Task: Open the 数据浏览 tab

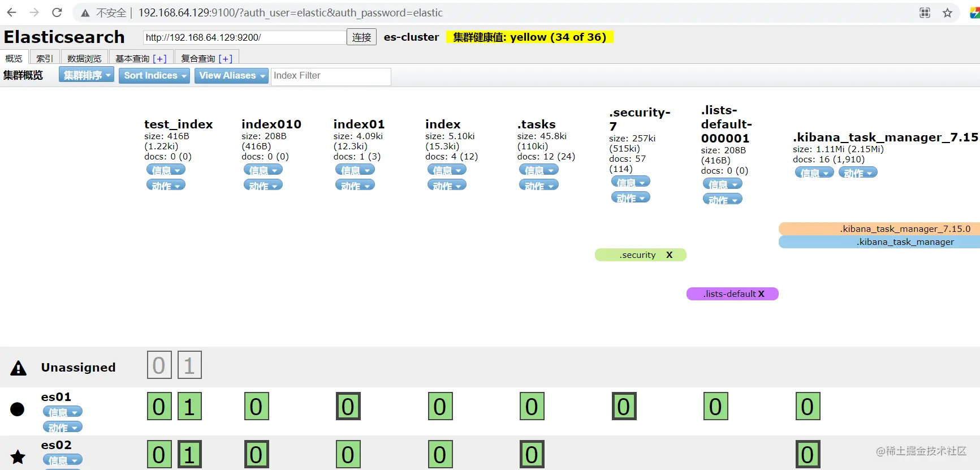Action: pyautogui.click(x=84, y=58)
